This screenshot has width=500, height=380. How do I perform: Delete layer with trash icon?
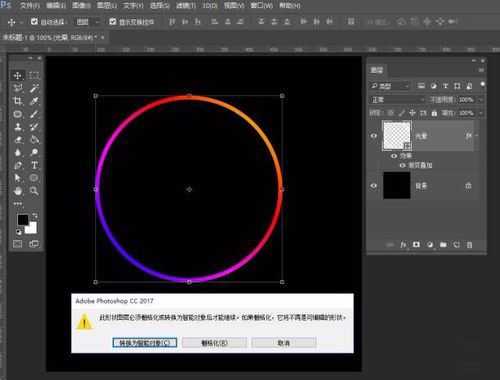click(469, 245)
